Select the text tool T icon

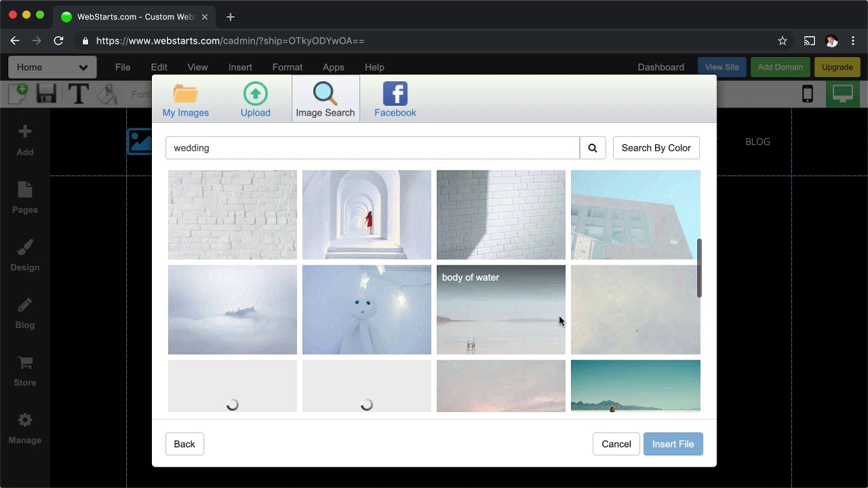(x=79, y=94)
